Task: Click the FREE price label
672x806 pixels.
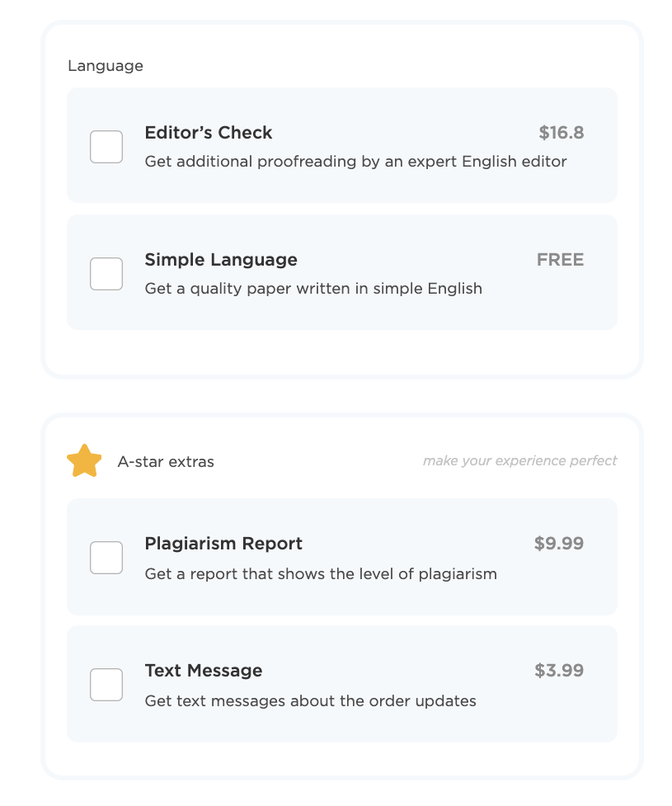Action: (560, 260)
